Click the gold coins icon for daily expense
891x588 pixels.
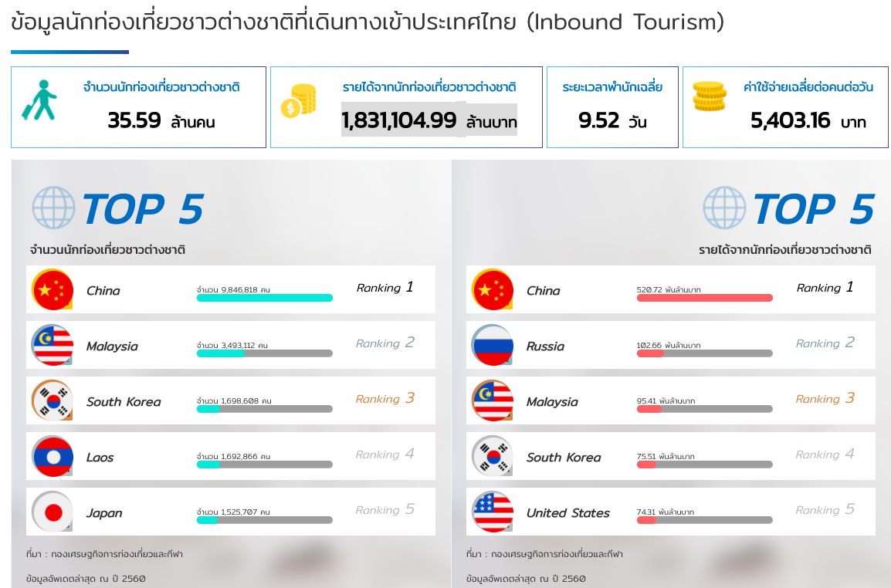point(710,96)
